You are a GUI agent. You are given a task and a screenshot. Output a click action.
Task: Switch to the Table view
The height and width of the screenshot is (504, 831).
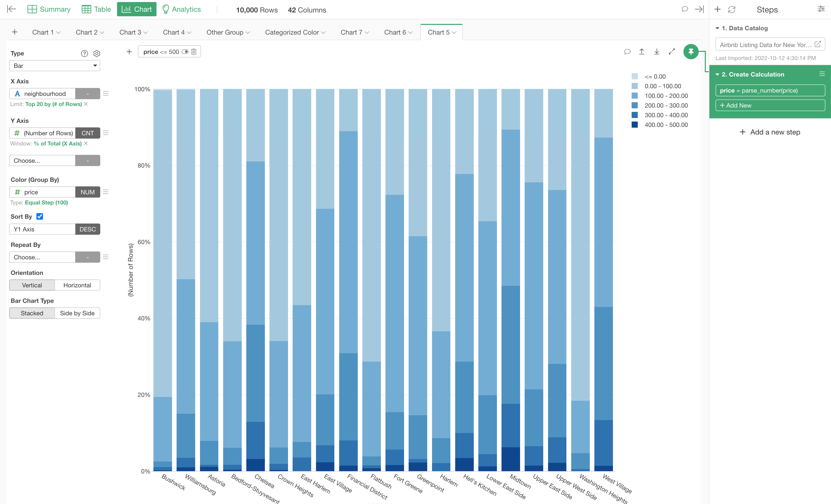96,9
